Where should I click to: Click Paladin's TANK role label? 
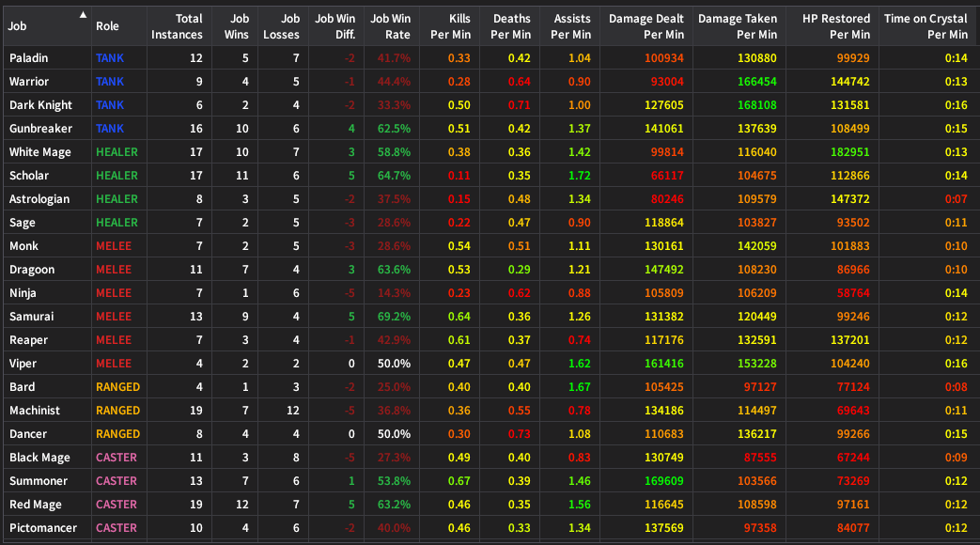coord(110,58)
